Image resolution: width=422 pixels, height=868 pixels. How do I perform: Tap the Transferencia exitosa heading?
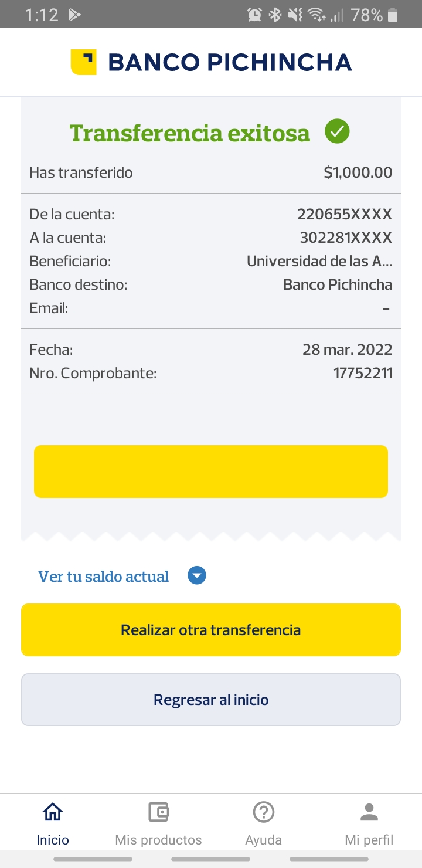[x=190, y=133]
